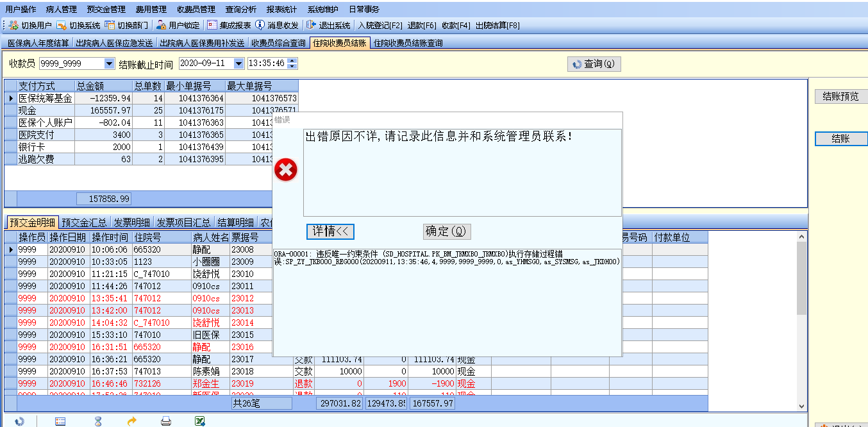Click patient name 小圈圈 in detail table
This screenshot has width=868, height=427.
[x=206, y=262]
